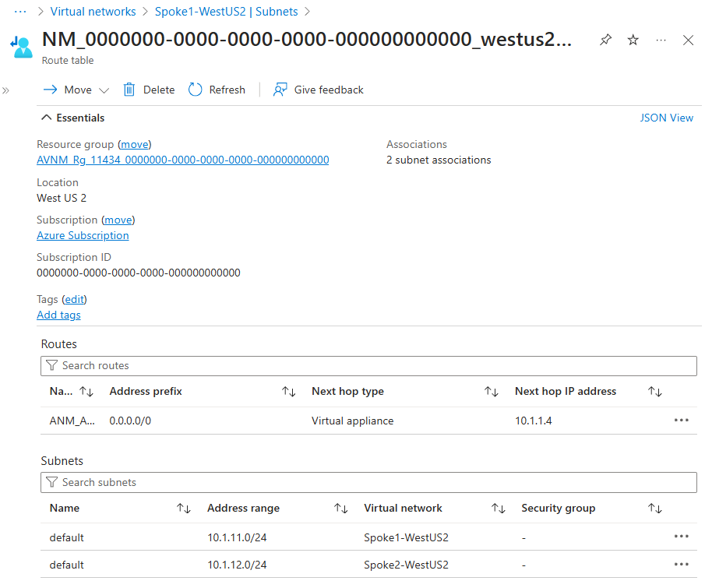The width and height of the screenshot is (705, 588).
Task: Select default subnet in 10.1.12.0/24 row
Action: pos(66,565)
